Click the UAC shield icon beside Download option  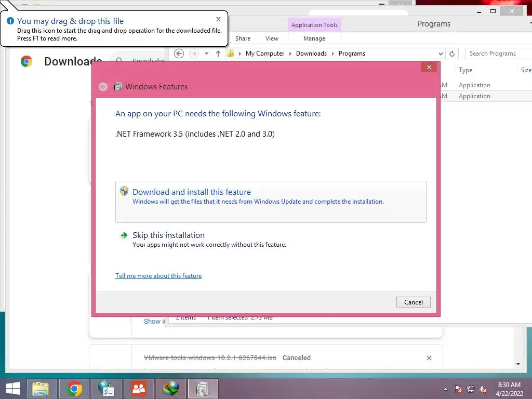tap(124, 191)
